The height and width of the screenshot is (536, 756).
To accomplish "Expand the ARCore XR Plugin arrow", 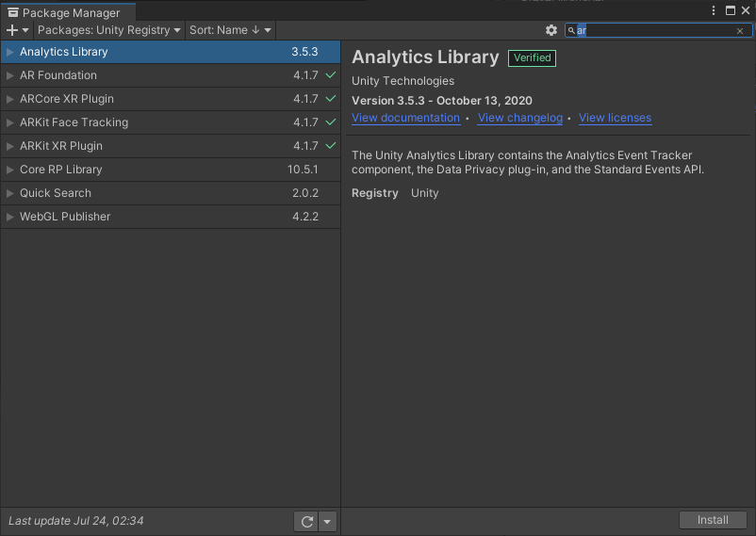I will (10, 99).
